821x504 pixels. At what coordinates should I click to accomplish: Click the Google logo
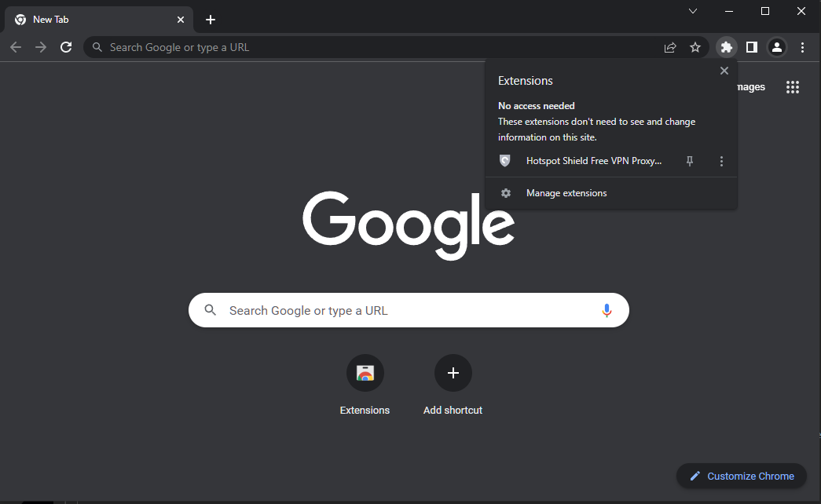click(409, 225)
